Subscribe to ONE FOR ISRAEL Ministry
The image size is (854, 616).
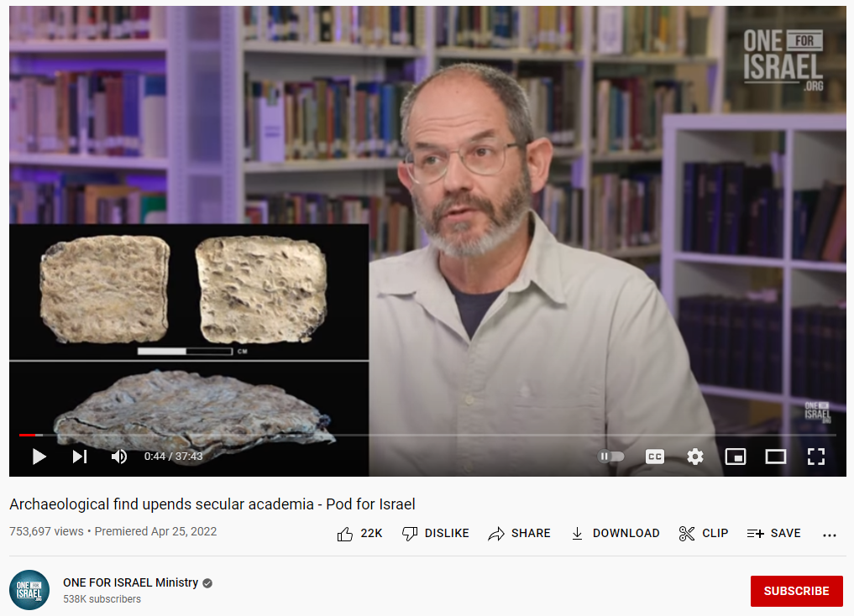[796, 591]
